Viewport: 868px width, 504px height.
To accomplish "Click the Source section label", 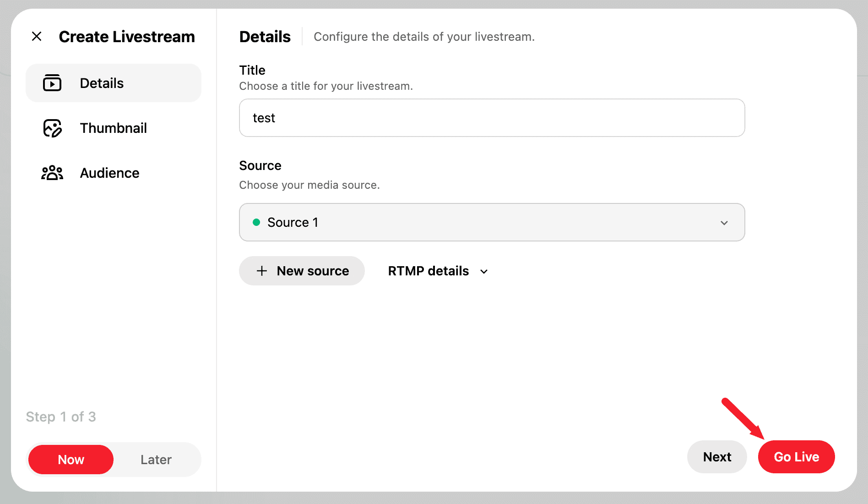I will point(260,165).
